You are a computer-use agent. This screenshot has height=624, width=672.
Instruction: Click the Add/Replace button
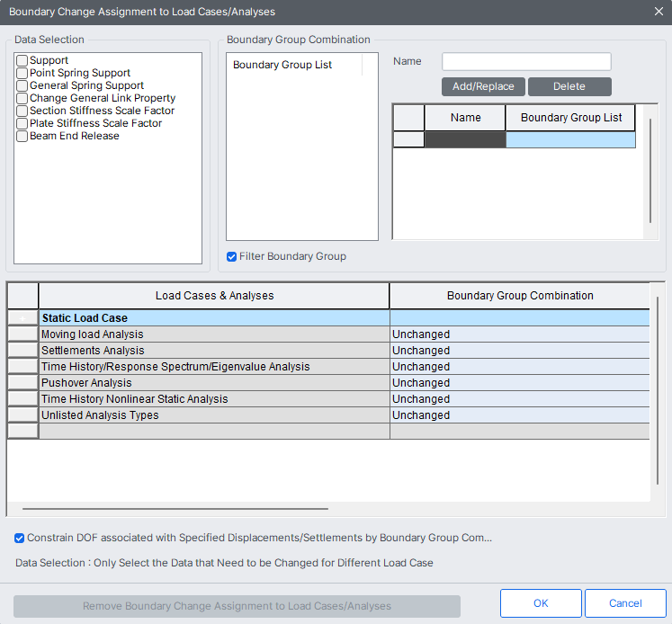click(483, 86)
